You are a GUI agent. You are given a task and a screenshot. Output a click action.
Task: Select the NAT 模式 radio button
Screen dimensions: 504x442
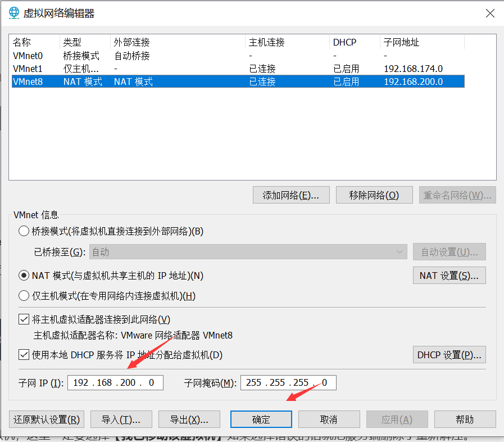click(24, 276)
